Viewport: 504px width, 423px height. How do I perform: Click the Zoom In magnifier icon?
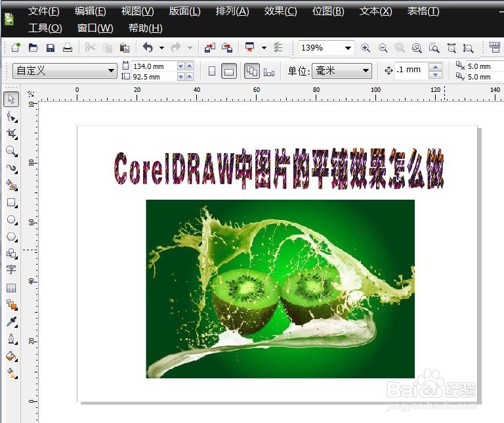pyautogui.click(x=366, y=48)
